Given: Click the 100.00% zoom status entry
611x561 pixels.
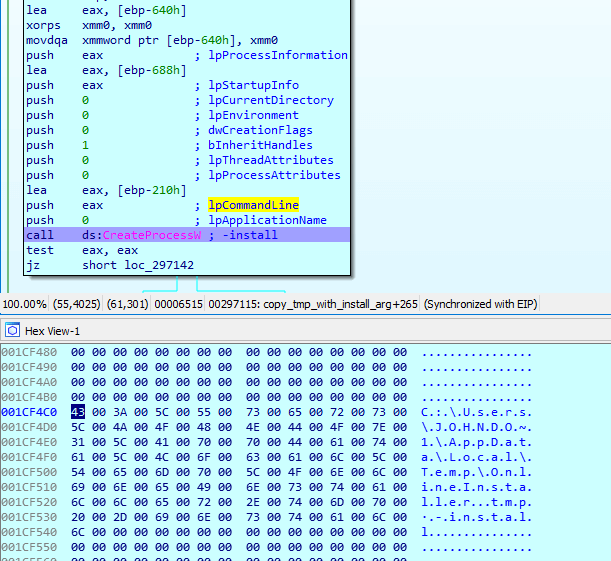Looking at the screenshot, I should click(24, 304).
